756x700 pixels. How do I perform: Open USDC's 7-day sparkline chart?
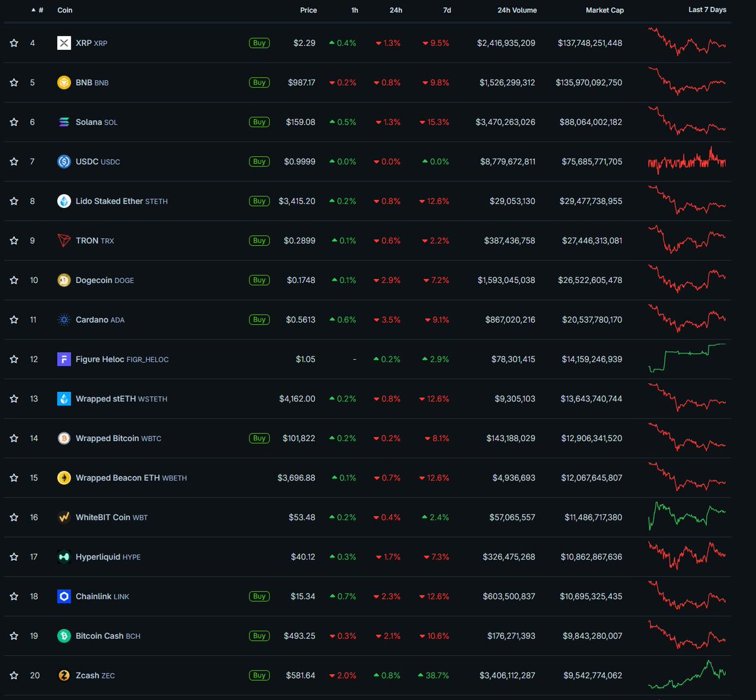[x=687, y=161]
